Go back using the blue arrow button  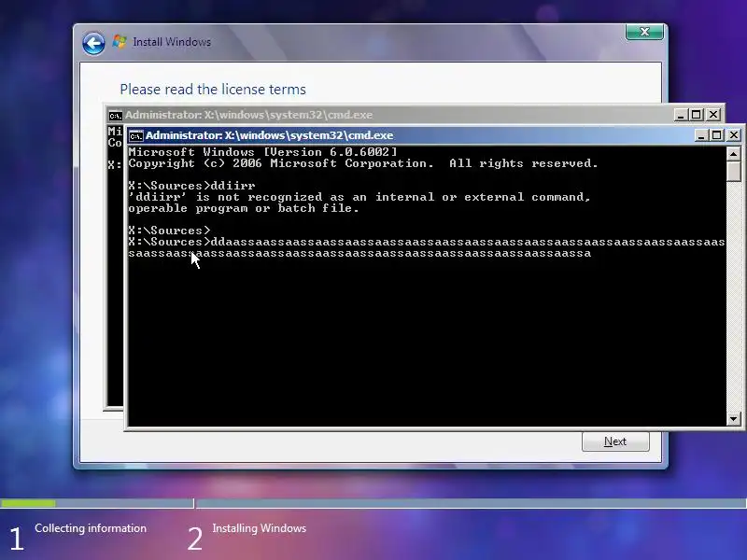tap(93, 43)
